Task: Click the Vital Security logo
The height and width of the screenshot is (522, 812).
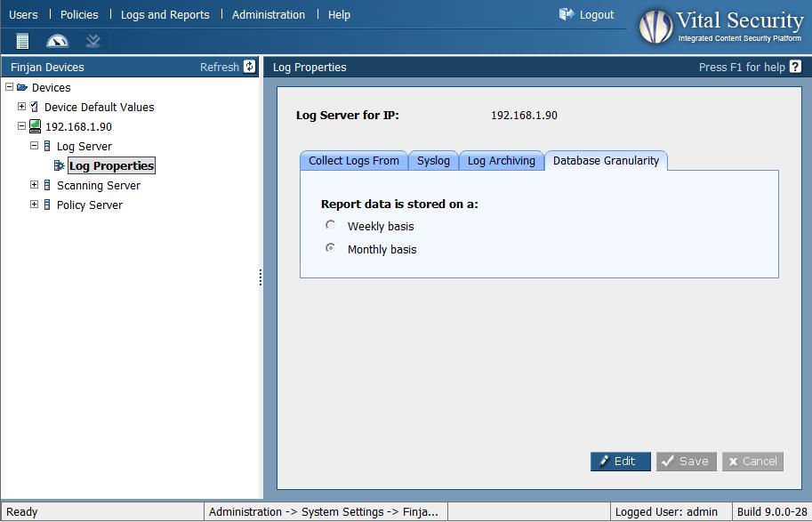Action: coord(656,26)
